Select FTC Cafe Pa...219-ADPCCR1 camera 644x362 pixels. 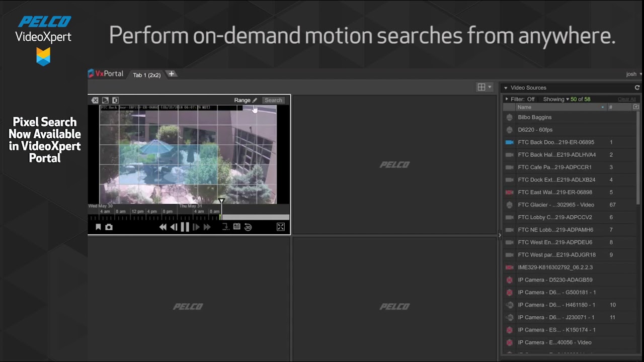click(x=570, y=167)
